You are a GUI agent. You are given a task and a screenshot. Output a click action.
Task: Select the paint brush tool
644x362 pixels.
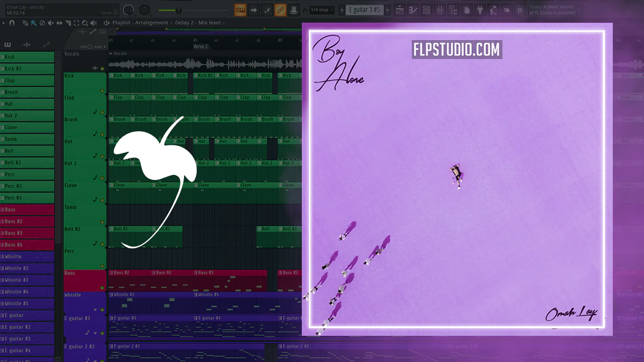coord(34,23)
